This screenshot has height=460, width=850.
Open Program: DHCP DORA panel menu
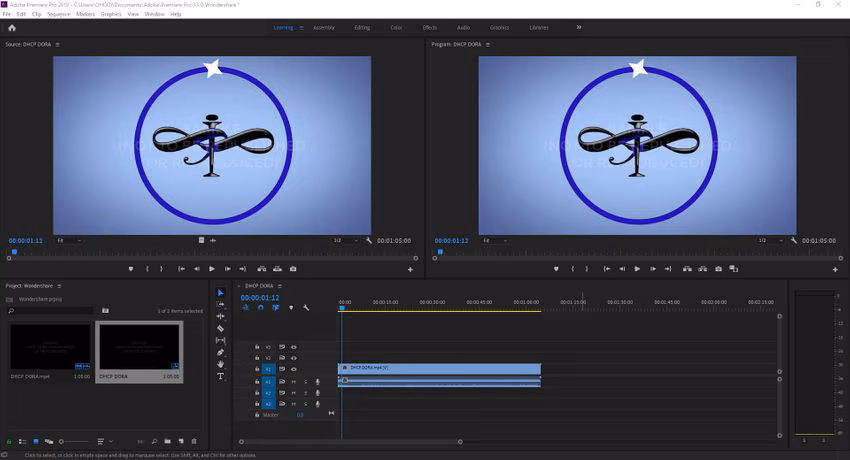tap(487, 44)
